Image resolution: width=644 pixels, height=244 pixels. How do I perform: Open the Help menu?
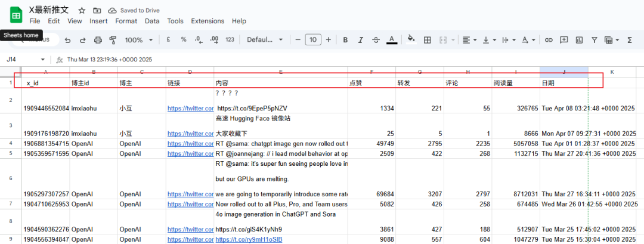point(239,21)
